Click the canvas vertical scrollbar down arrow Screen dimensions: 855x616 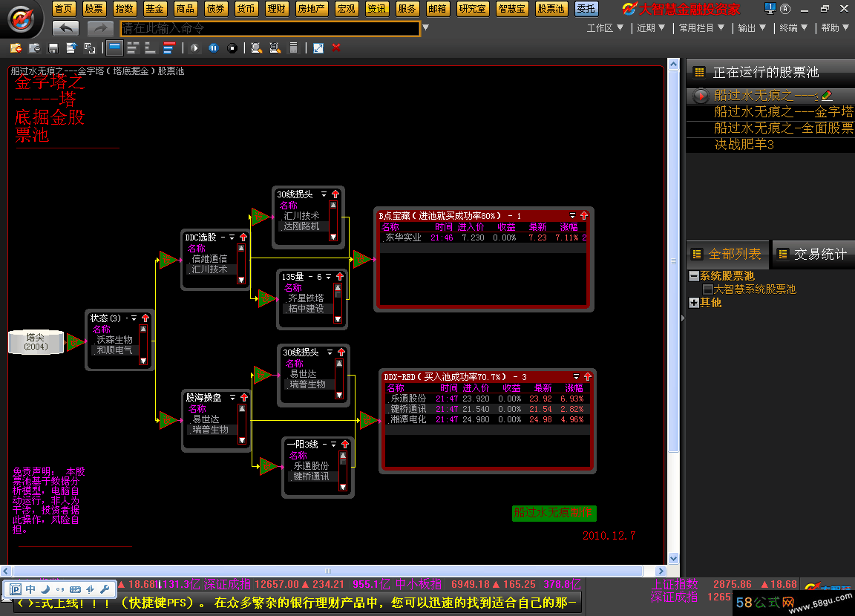pyautogui.click(x=673, y=558)
